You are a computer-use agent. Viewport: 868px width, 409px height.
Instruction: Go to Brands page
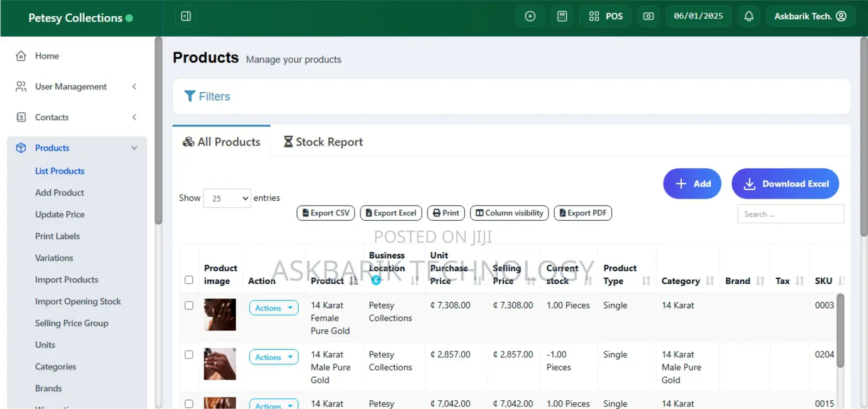pyautogui.click(x=48, y=388)
